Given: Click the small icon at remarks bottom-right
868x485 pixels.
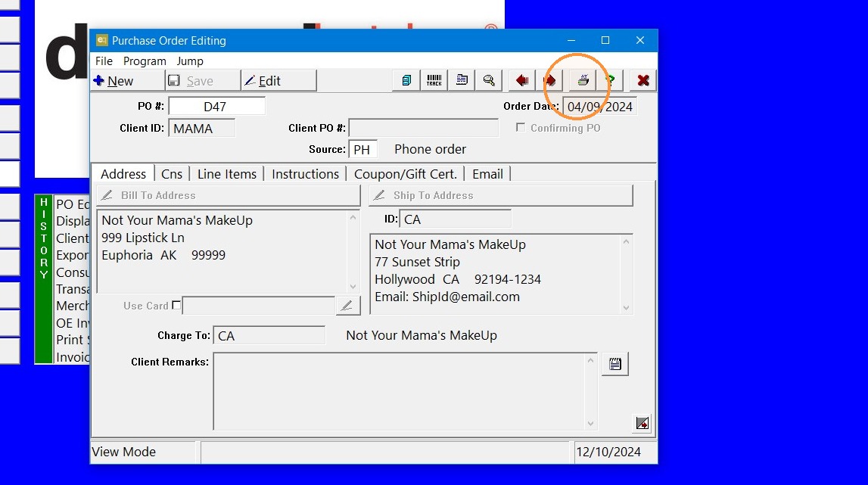Looking at the screenshot, I should click(x=642, y=424).
